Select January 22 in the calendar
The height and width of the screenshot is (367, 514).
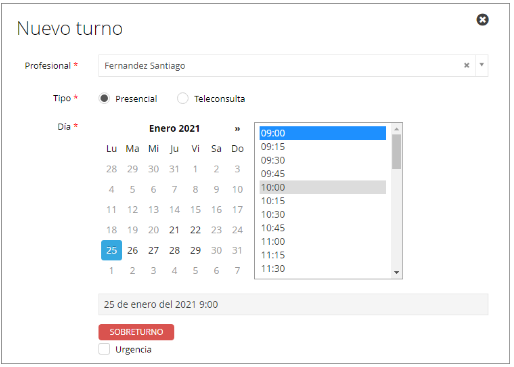coord(195,230)
